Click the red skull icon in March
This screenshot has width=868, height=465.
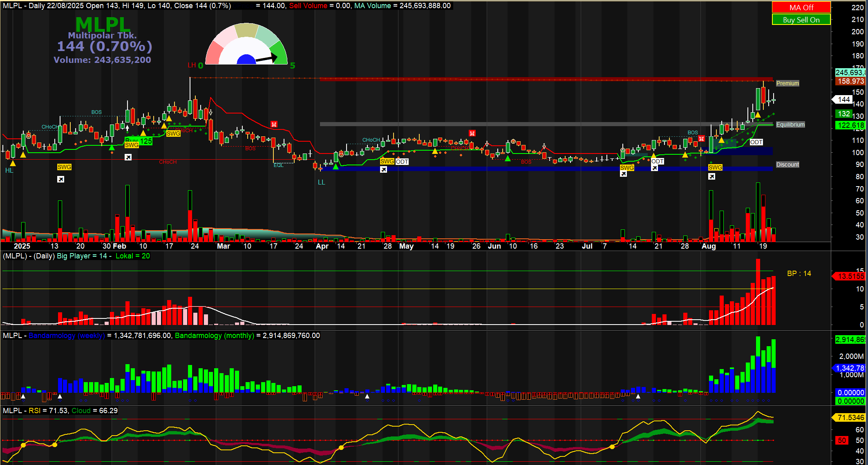274,124
